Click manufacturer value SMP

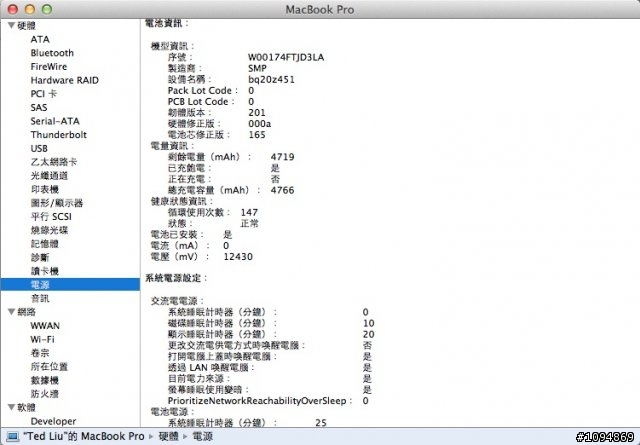click(x=257, y=68)
